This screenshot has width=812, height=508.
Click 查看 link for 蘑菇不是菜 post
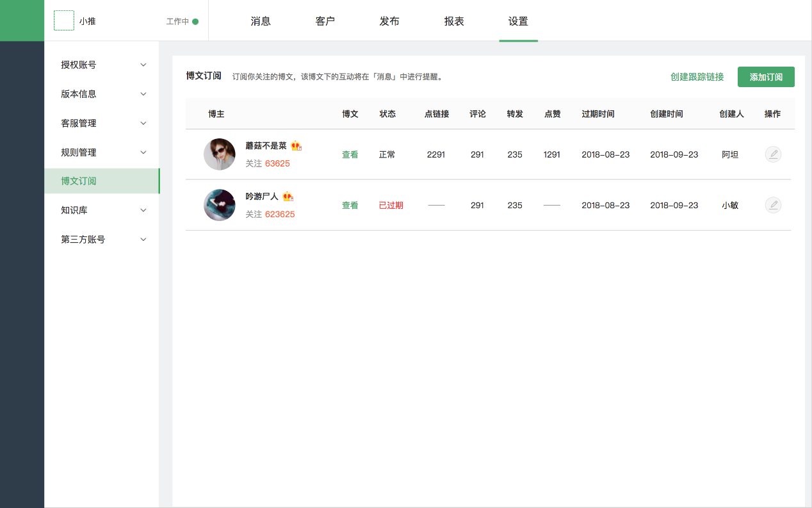click(x=350, y=154)
